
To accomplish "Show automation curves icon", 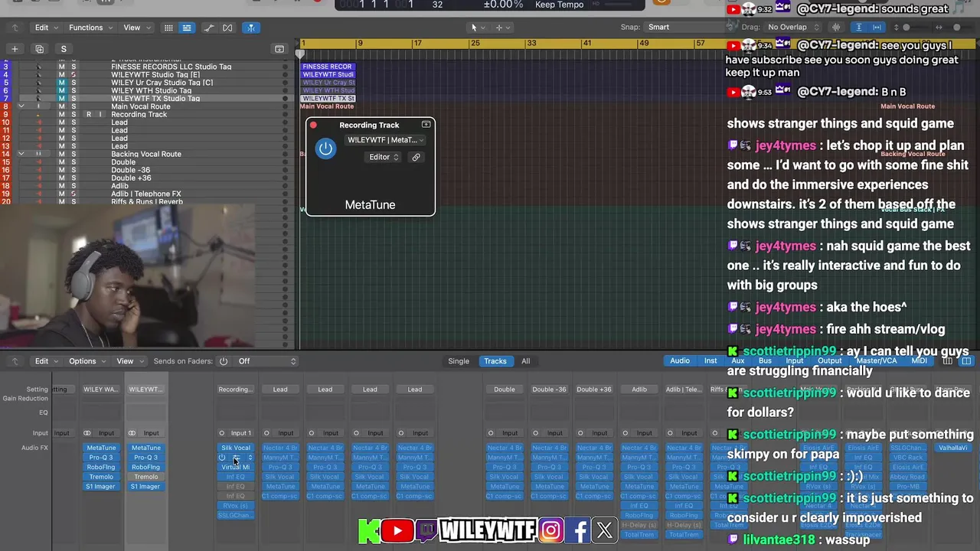I will coord(209,28).
